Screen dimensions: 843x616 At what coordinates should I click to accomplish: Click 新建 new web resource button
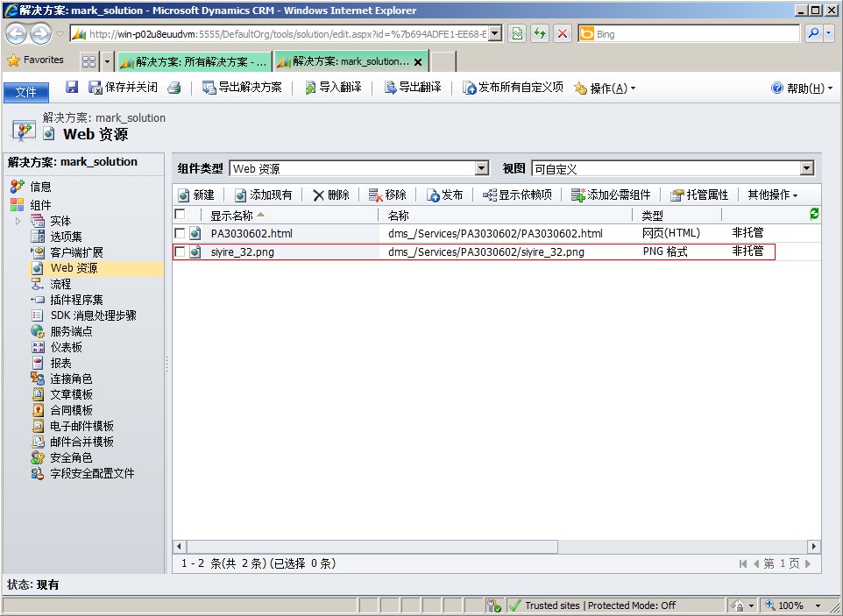click(x=196, y=195)
